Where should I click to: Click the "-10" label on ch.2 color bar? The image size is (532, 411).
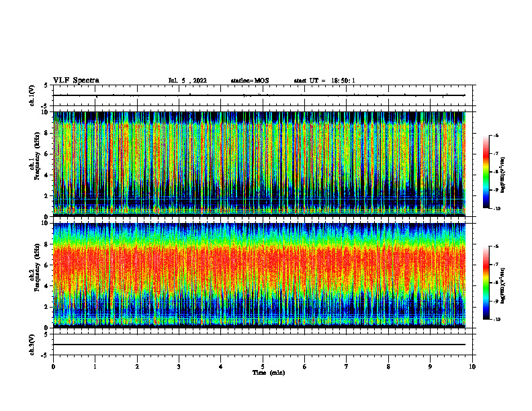497,320
